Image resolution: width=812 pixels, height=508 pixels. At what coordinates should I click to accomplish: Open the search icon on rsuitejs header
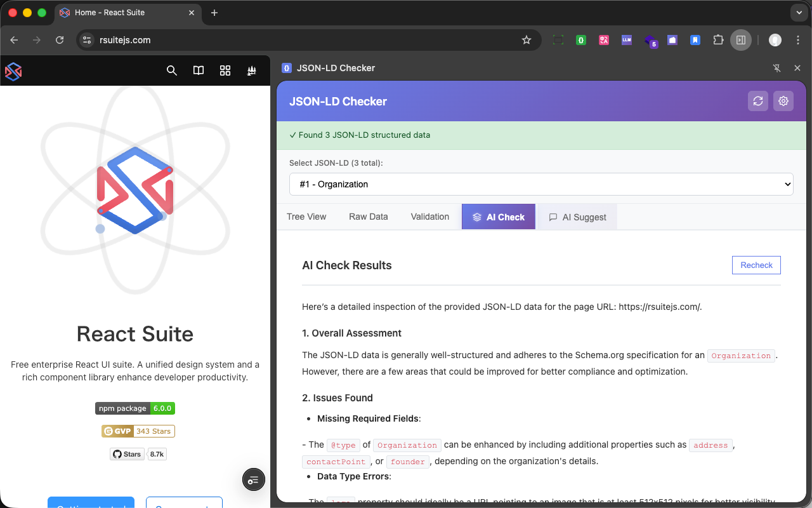coord(172,70)
